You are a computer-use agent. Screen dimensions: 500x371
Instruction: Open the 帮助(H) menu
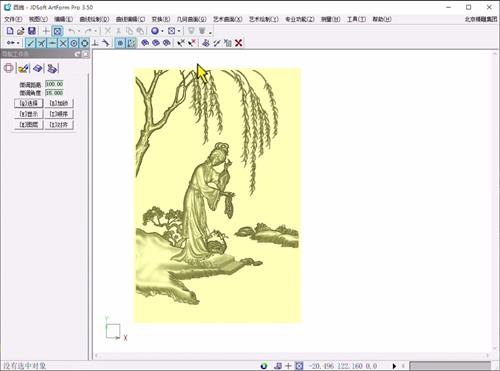click(x=382, y=19)
